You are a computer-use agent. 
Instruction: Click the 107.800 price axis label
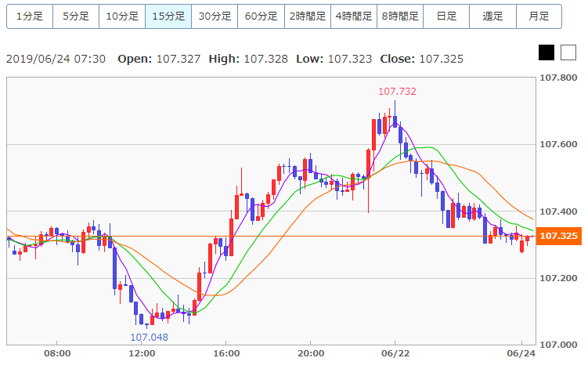pos(558,78)
